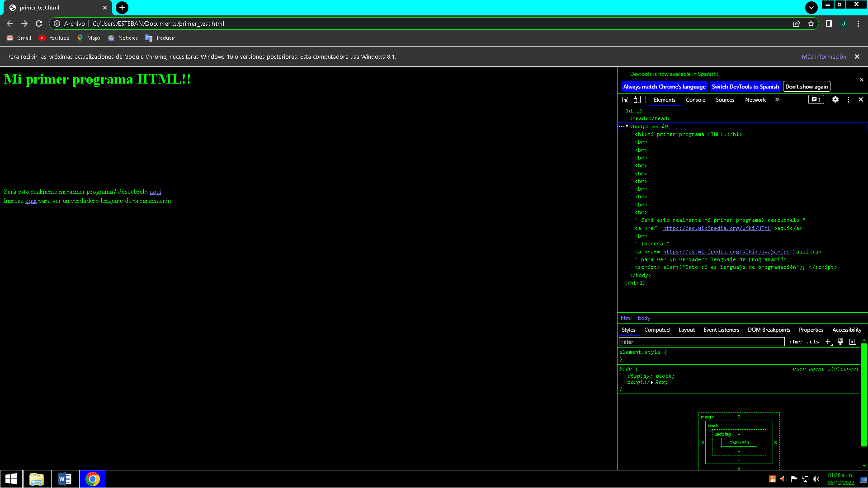Click Don't show again button
868x488 pixels.
(807, 87)
